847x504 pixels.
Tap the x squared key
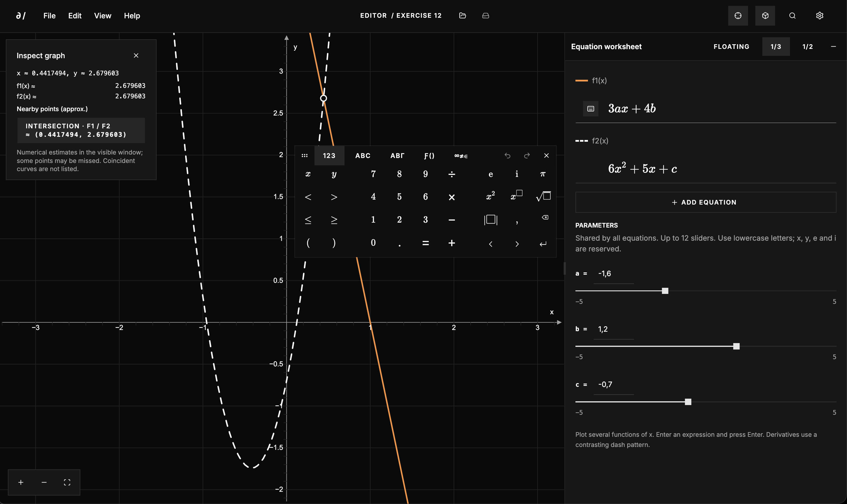(x=491, y=196)
